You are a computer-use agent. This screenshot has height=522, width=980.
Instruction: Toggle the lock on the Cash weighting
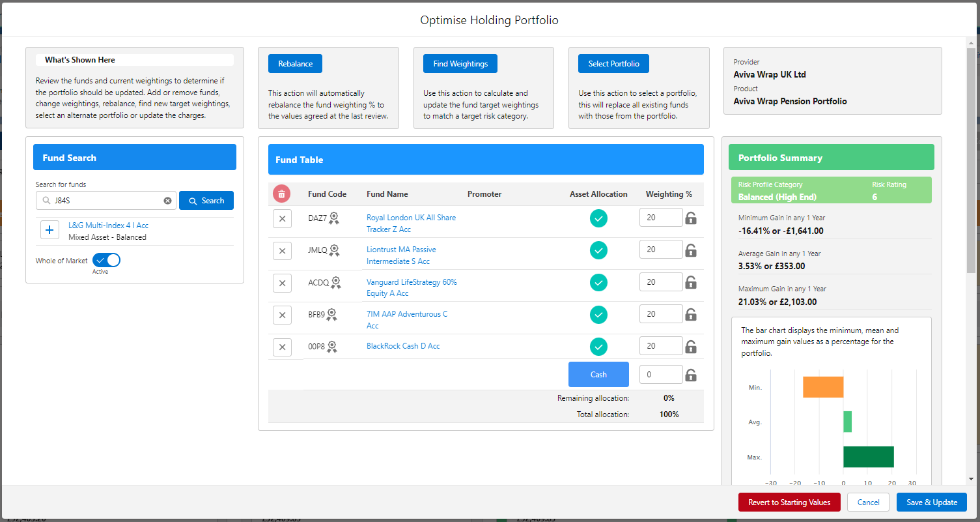692,375
